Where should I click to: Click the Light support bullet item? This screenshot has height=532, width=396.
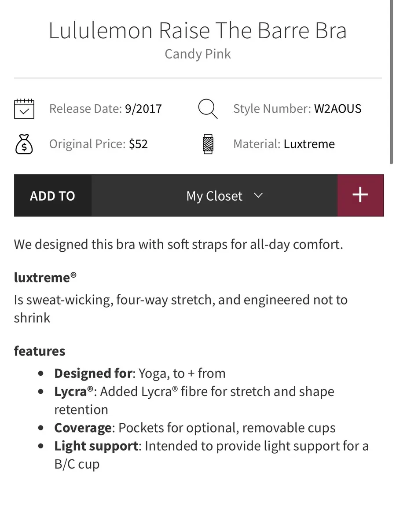(212, 455)
